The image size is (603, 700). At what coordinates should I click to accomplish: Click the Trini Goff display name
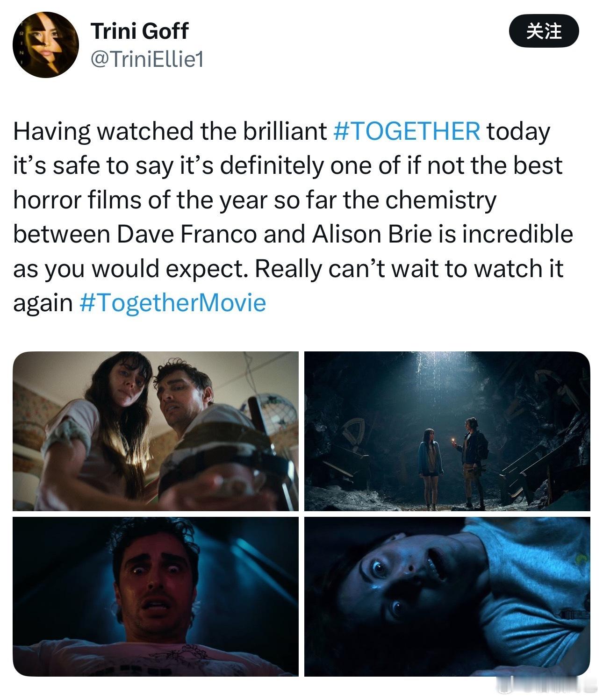(139, 31)
